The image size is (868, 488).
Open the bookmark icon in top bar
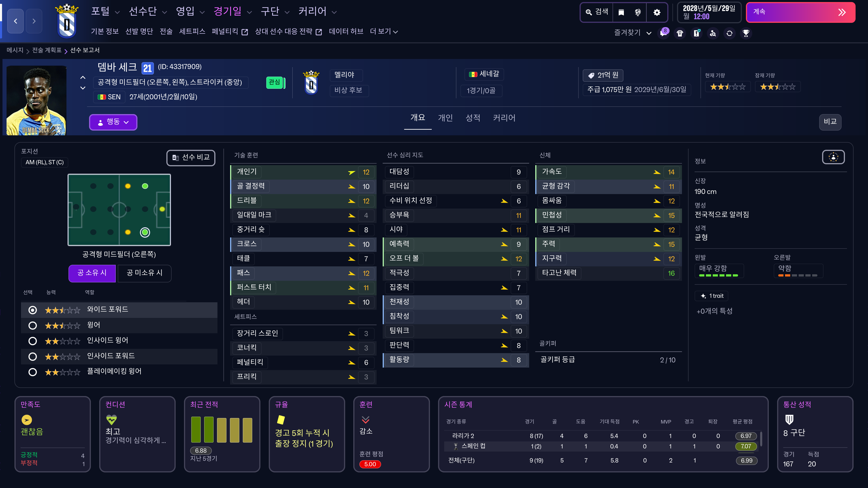click(621, 12)
